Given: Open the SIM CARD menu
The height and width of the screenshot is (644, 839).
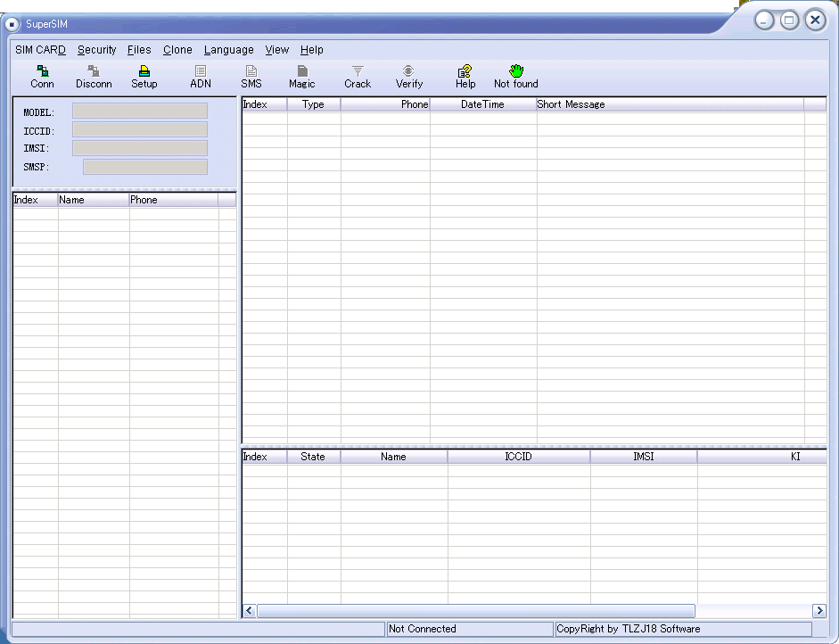Looking at the screenshot, I should 40,50.
